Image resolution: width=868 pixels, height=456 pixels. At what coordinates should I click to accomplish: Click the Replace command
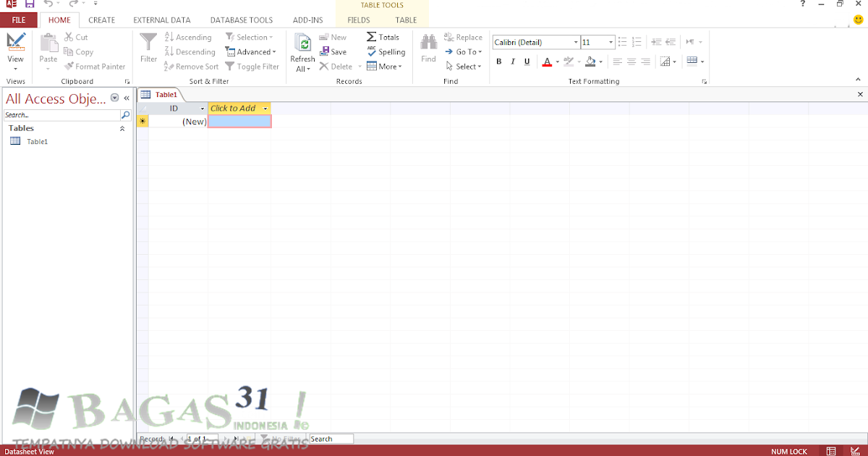coord(464,37)
